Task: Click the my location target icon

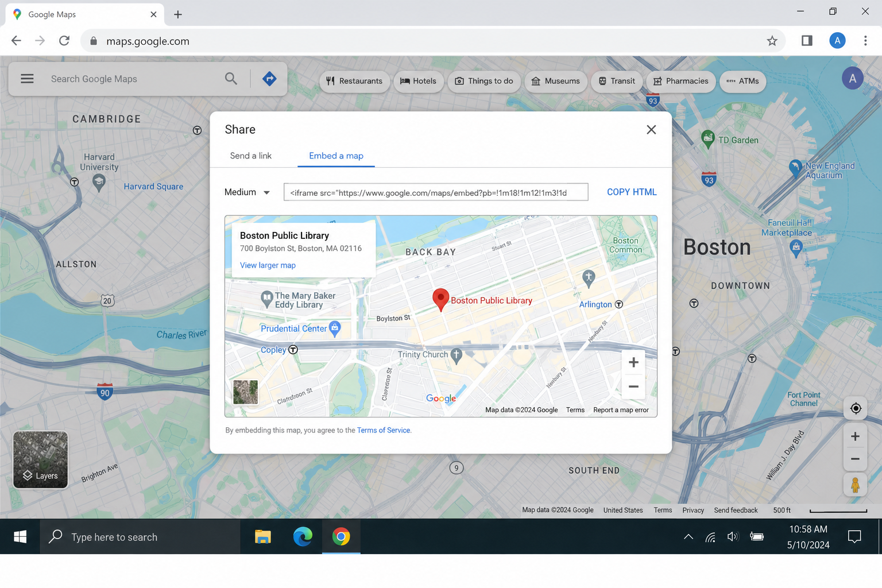Action: click(856, 408)
